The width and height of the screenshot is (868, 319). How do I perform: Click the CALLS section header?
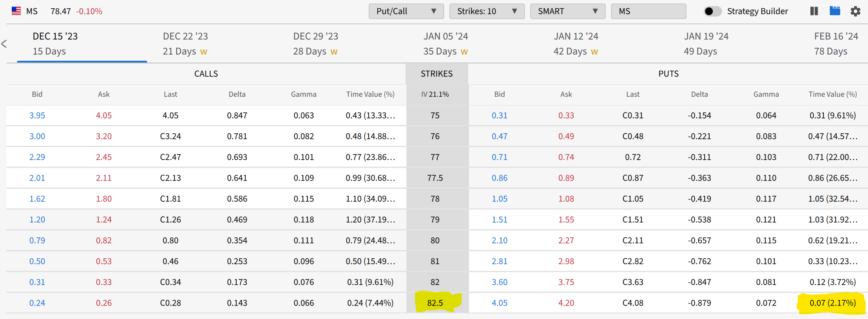click(206, 74)
